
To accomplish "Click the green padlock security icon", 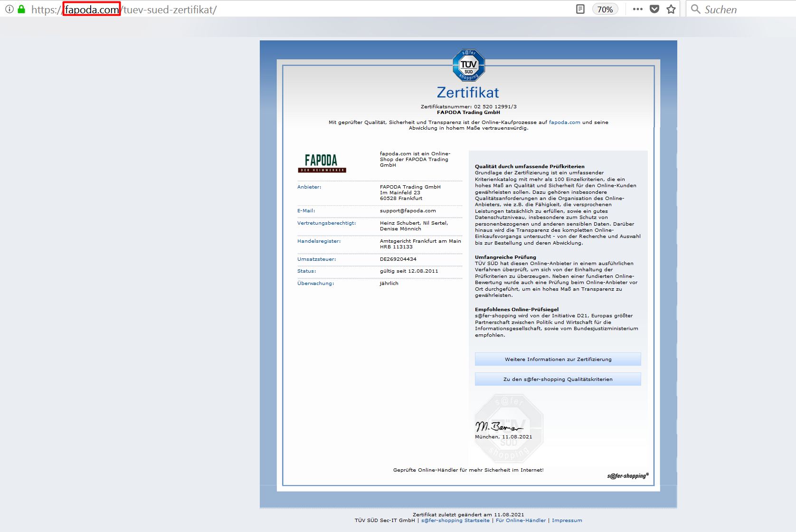I will 21,9.
